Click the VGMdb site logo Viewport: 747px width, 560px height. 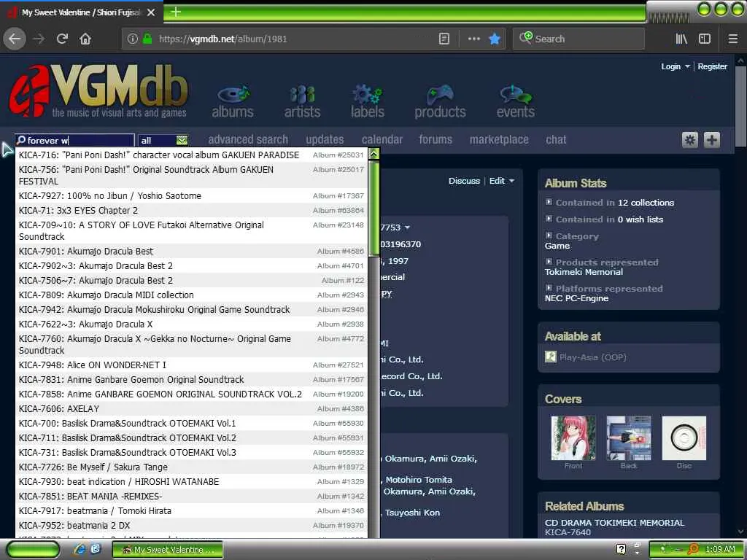pyautogui.click(x=98, y=90)
